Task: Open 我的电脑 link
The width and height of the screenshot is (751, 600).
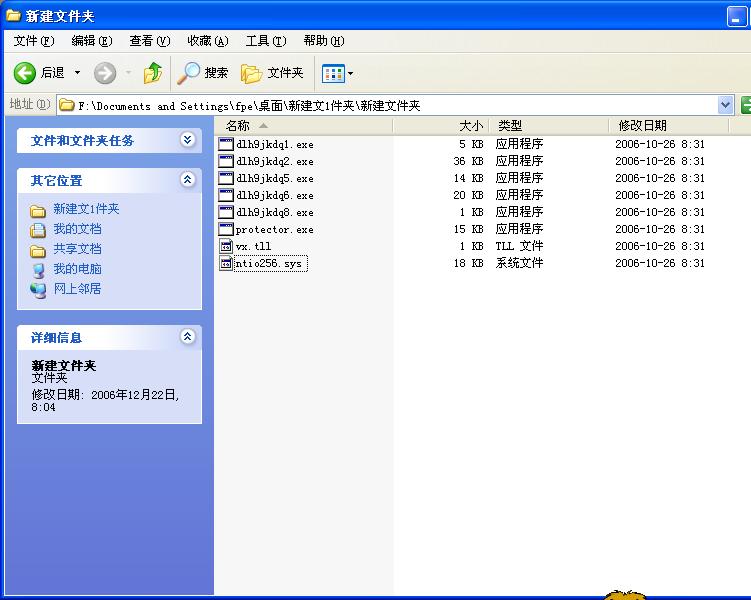Action: pyautogui.click(x=77, y=269)
